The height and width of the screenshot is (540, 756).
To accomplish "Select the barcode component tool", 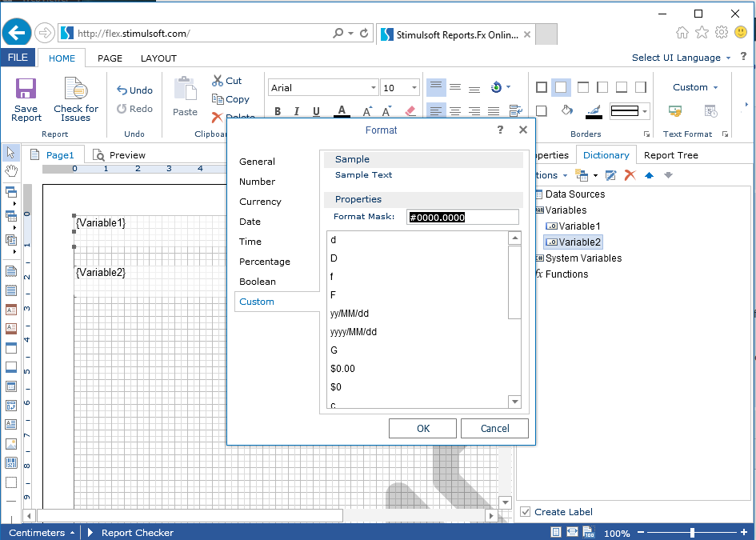I will (11, 463).
